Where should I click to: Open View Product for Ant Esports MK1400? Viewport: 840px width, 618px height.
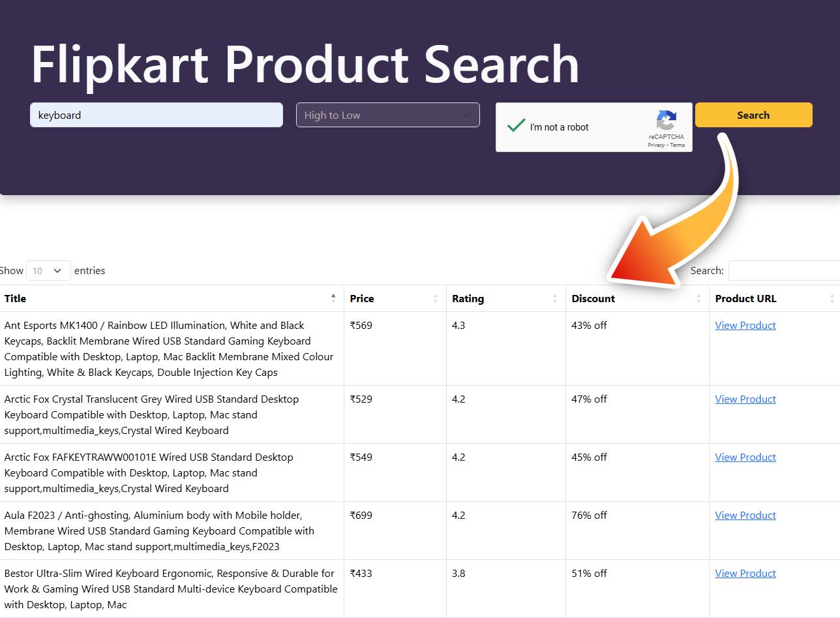click(745, 325)
